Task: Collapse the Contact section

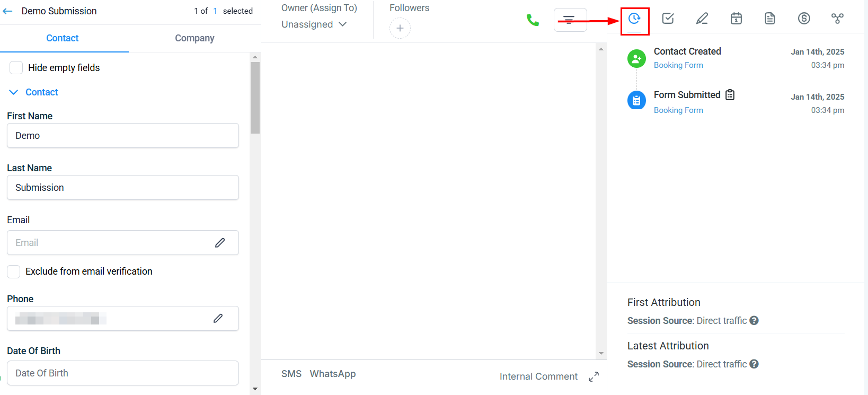Action: [x=14, y=92]
